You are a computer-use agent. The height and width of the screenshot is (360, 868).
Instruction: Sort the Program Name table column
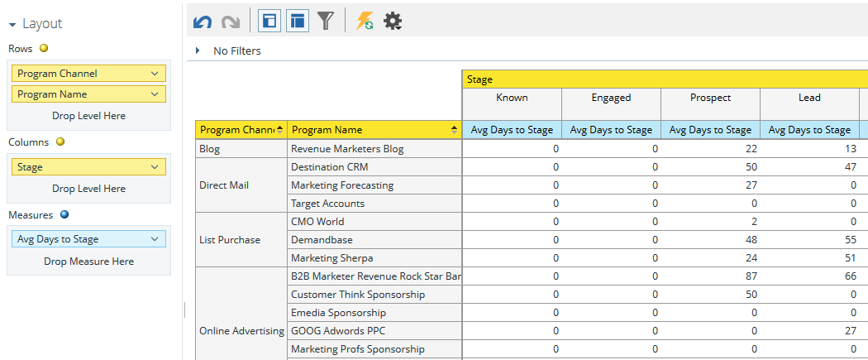[454, 130]
